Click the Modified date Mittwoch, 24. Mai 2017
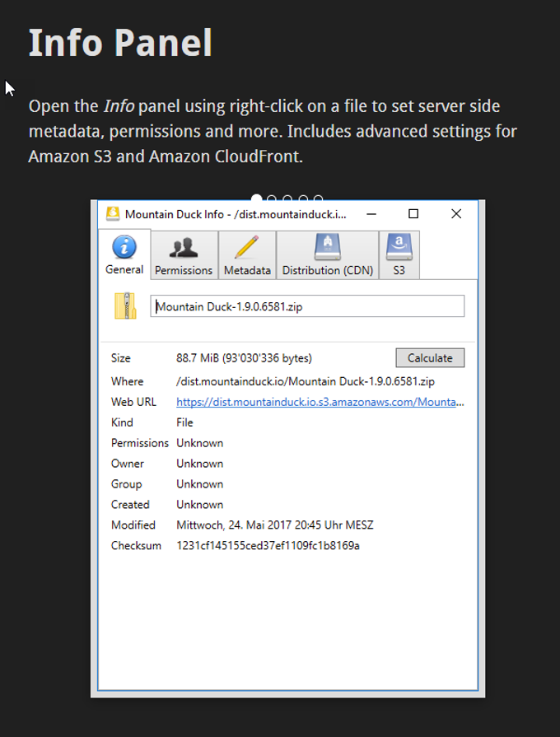The width and height of the screenshot is (560, 737). [234, 525]
